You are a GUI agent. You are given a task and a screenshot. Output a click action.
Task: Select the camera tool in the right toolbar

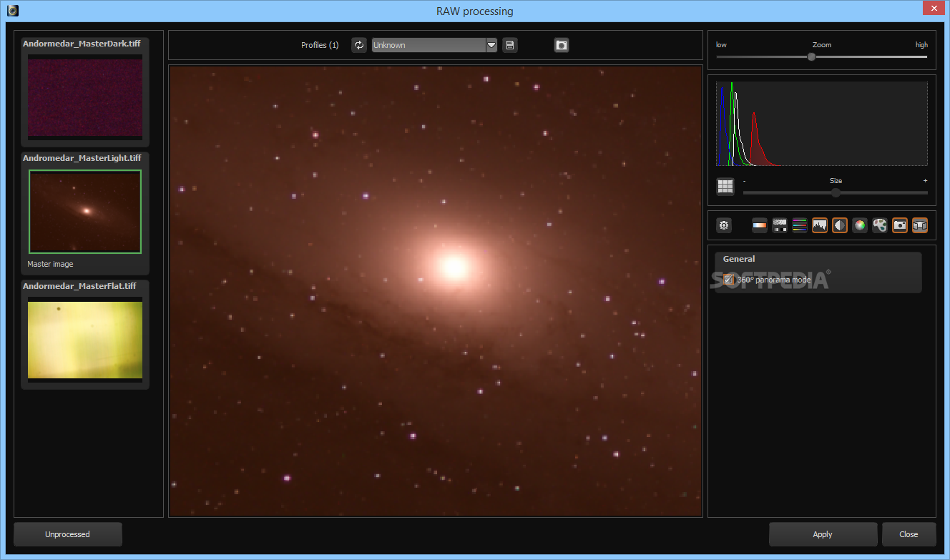coord(900,225)
